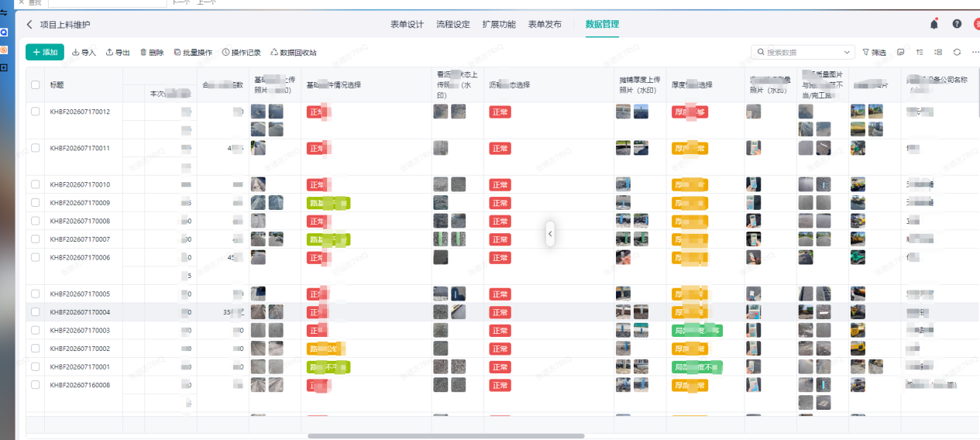Click green 局部 tag in row KHBF202607170003
Viewport: 980px width, 440px height.
coord(696,330)
